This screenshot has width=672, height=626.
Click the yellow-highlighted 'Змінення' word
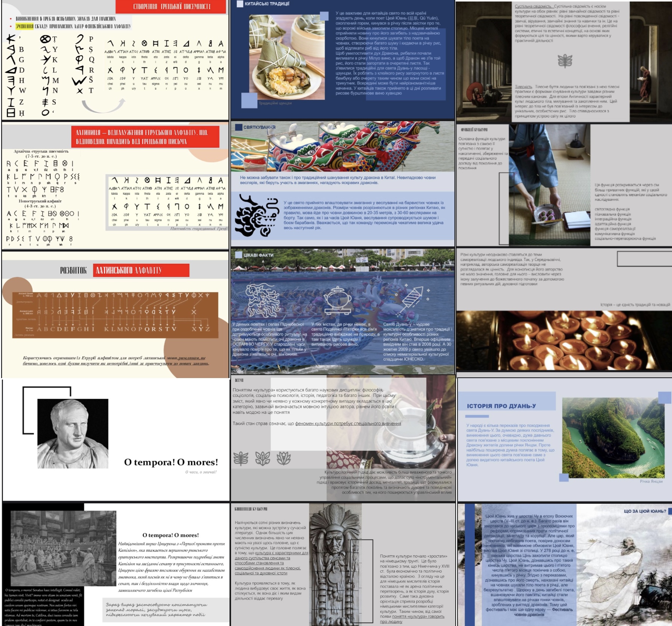point(24,26)
